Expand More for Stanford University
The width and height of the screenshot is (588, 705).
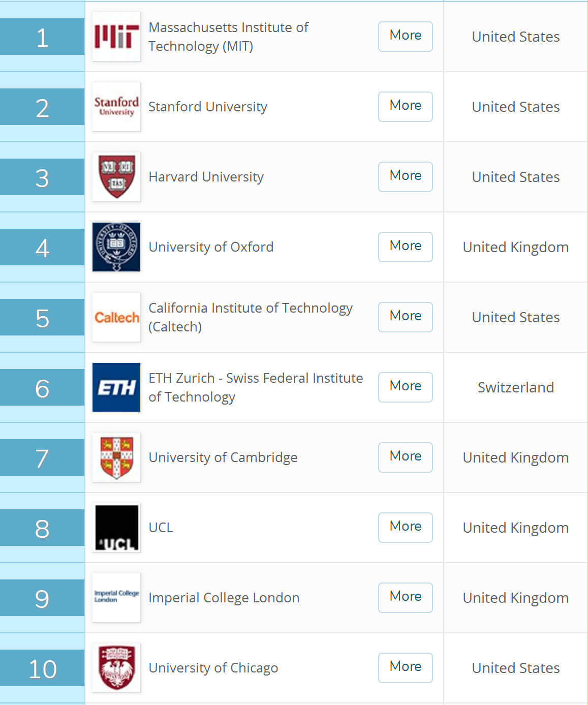[x=406, y=107]
